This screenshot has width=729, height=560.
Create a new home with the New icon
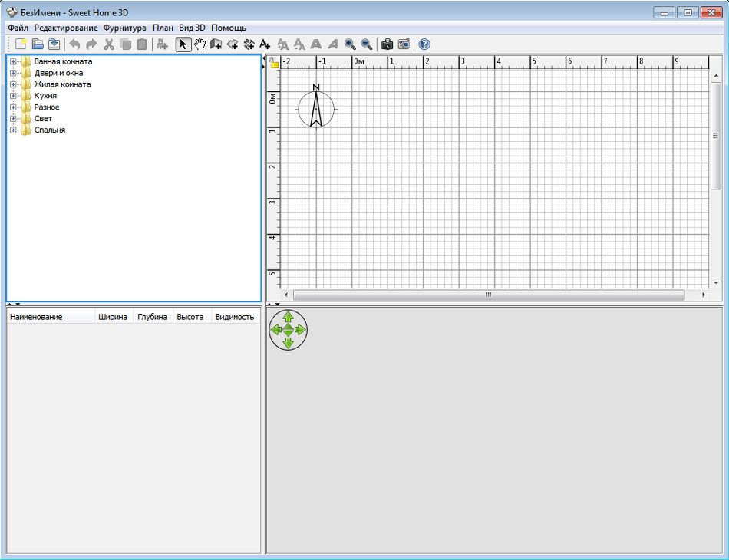point(21,44)
